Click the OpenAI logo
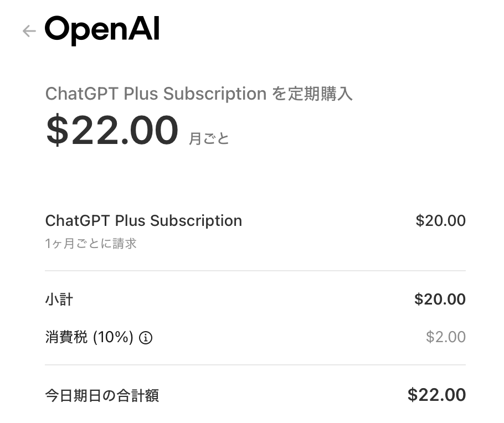 click(102, 30)
